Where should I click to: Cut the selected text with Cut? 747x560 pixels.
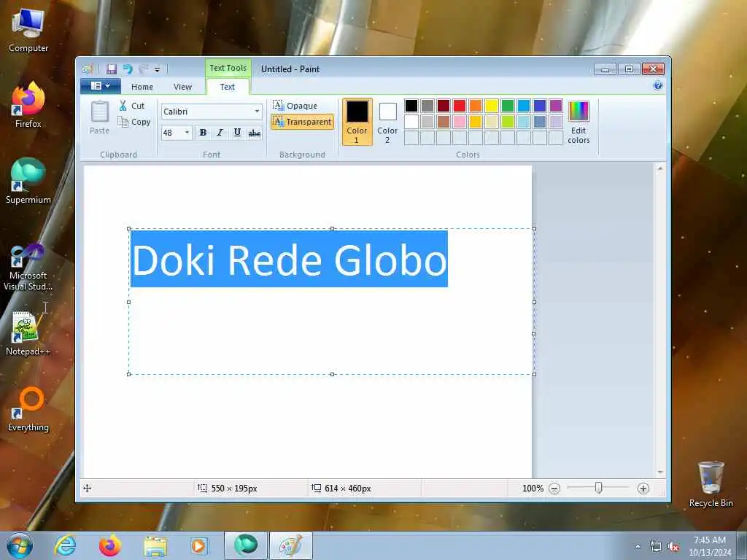pos(132,106)
